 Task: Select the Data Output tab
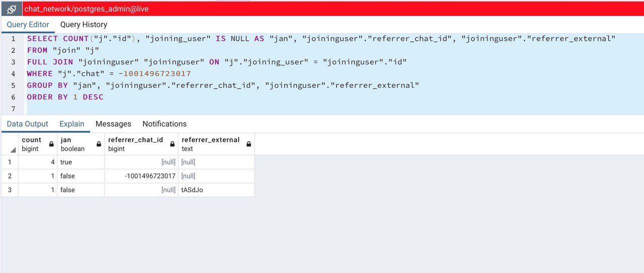tap(28, 124)
